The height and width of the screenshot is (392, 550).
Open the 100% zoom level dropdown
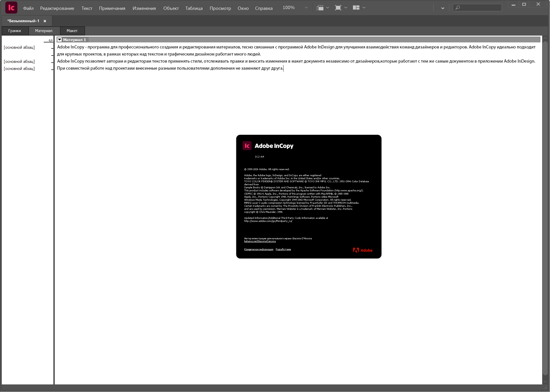(306, 8)
